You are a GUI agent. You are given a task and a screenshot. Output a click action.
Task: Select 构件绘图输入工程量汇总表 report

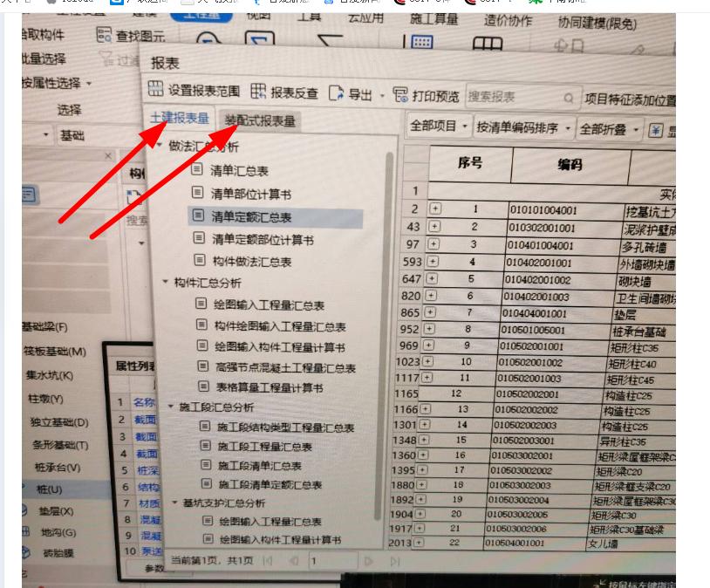pos(280,325)
